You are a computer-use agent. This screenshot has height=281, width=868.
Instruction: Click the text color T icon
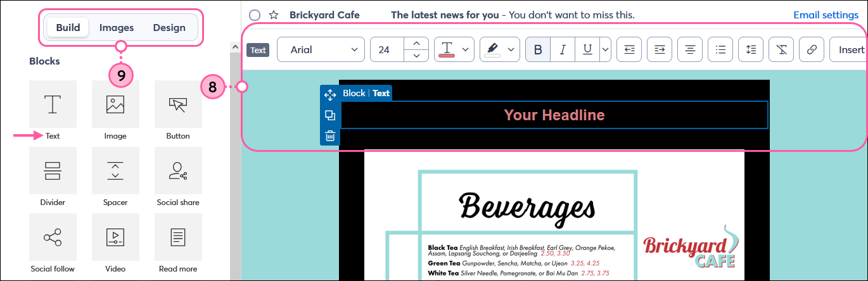click(447, 49)
